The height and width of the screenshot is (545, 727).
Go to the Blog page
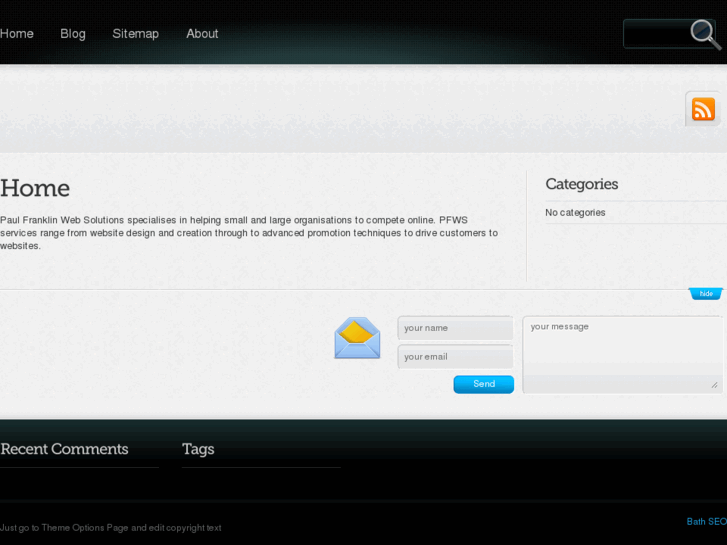click(x=73, y=34)
